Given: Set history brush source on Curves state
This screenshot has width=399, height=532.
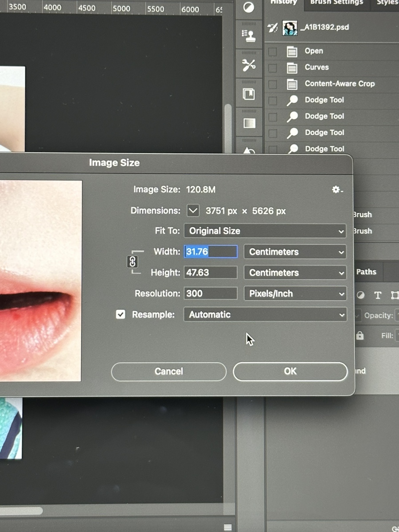Looking at the screenshot, I should click(273, 68).
